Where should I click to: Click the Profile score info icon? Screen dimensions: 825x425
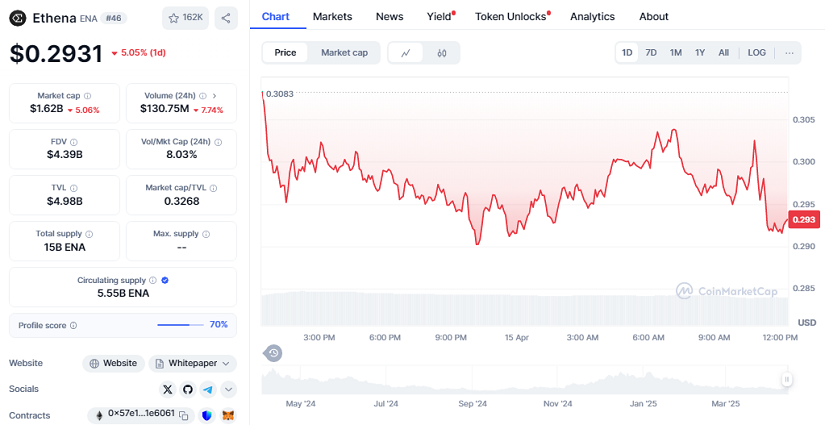click(73, 326)
